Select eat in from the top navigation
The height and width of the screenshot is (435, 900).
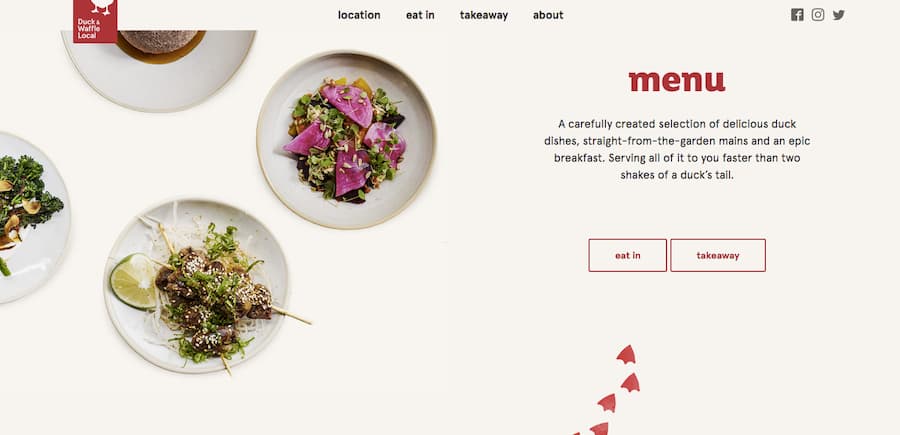point(420,15)
